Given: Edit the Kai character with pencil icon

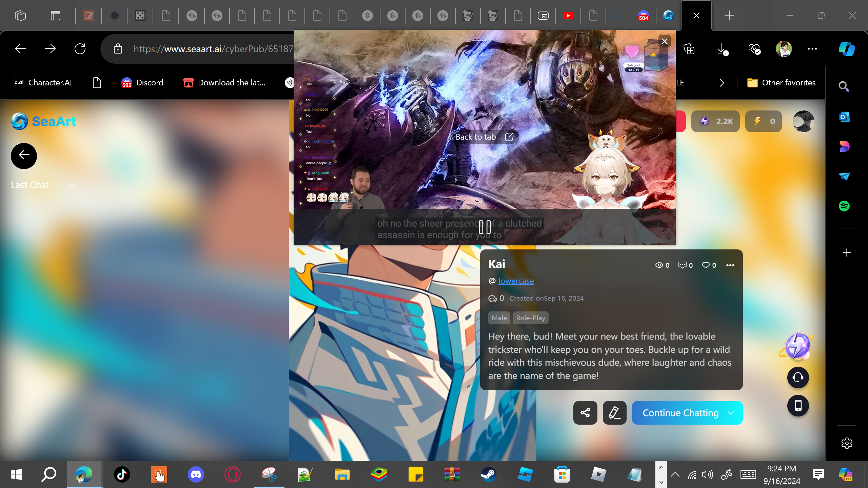Looking at the screenshot, I should coord(614,413).
